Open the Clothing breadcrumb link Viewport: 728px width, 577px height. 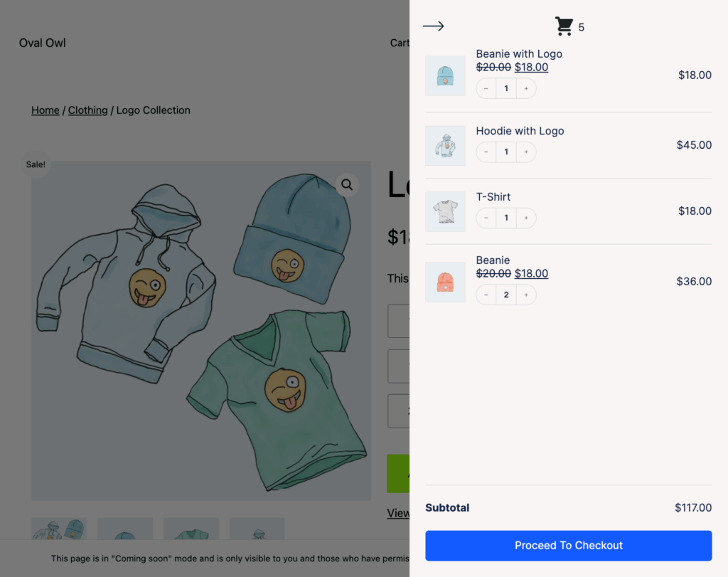pyautogui.click(x=87, y=110)
